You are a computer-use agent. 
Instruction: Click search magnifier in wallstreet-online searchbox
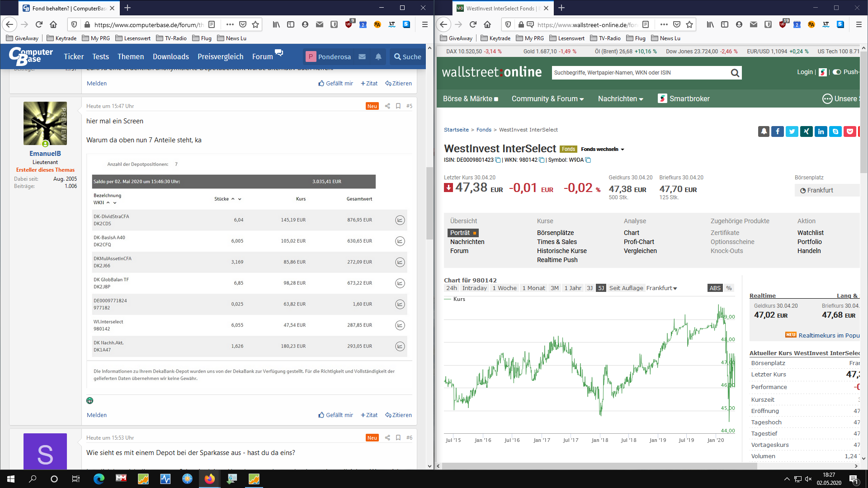click(x=735, y=73)
